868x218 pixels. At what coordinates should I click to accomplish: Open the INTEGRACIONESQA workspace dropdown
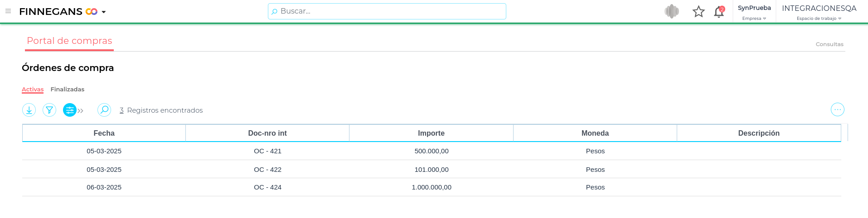pos(819,12)
